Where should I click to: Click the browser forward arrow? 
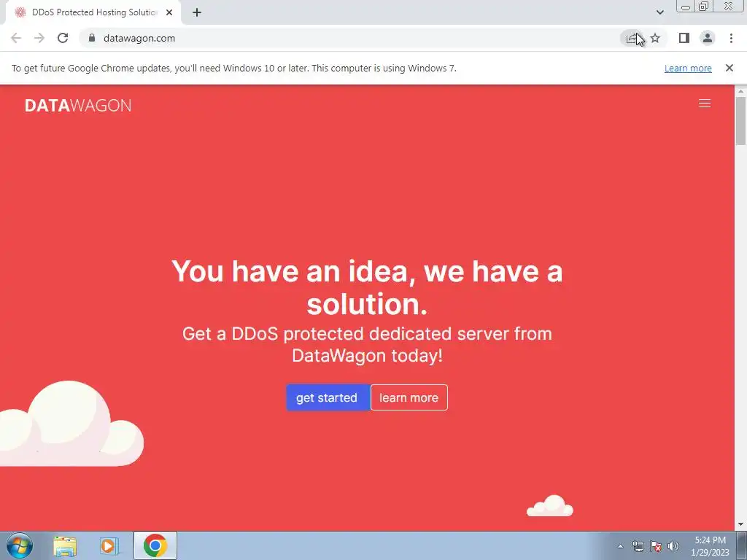click(x=39, y=38)
